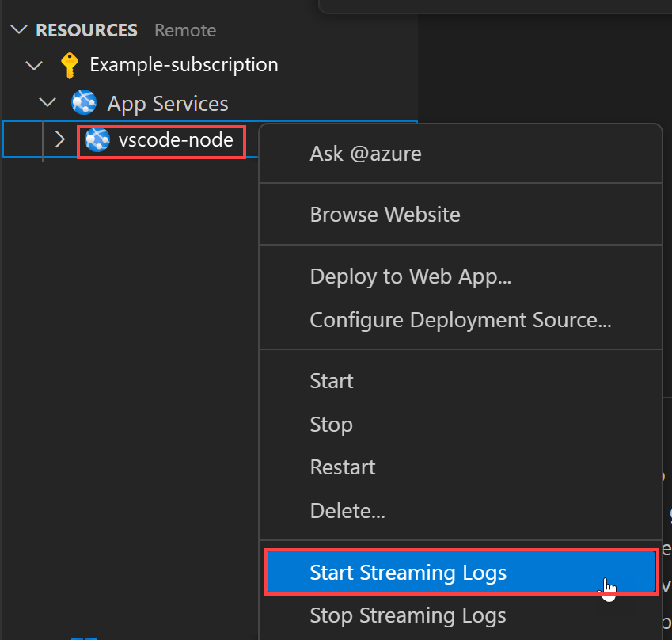Collapse the RESOURCES section chevron
This screenshot has width=672, height=640.
click(17, 29)
